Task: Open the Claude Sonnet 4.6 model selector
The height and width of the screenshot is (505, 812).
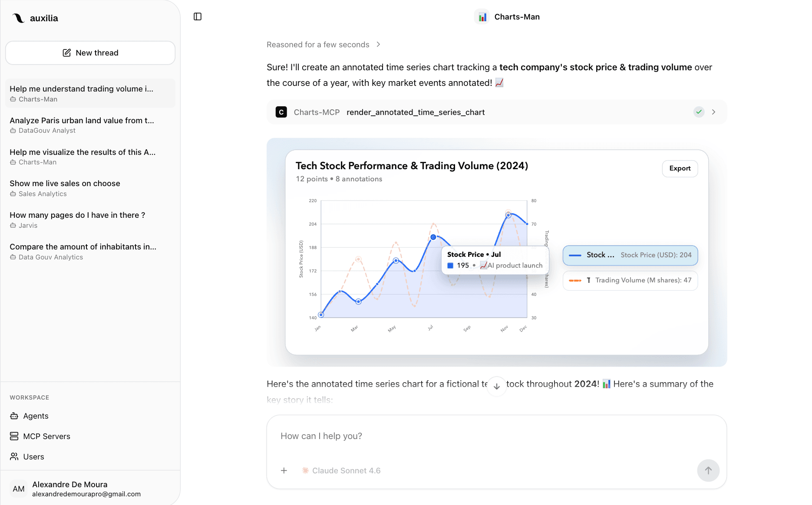Action: pyautogui.click(x=341, y=470)
